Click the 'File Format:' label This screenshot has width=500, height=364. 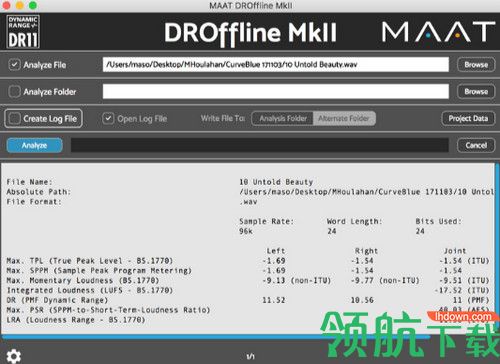point(34,202)
